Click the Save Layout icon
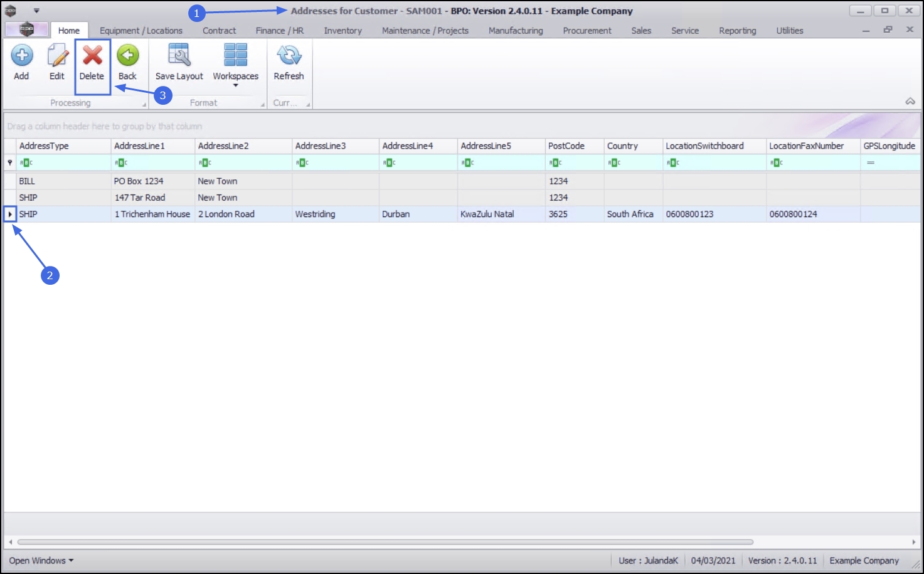 tap(179, 55)
